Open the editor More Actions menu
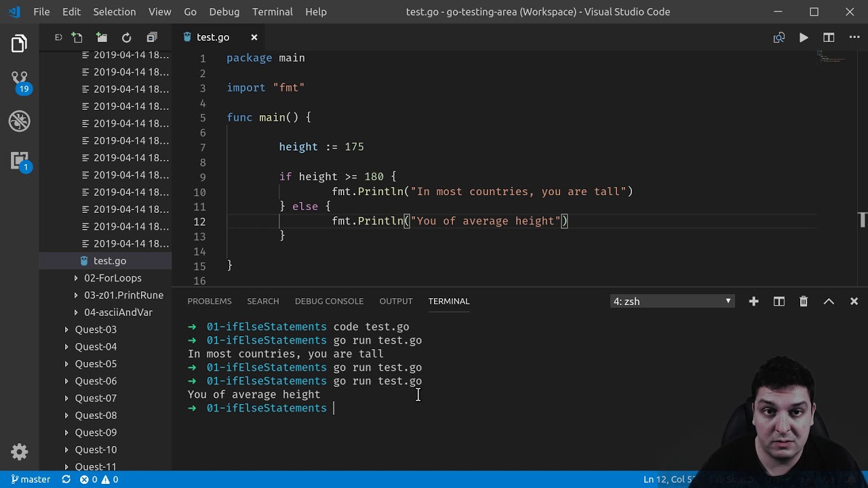 point(854,37)
